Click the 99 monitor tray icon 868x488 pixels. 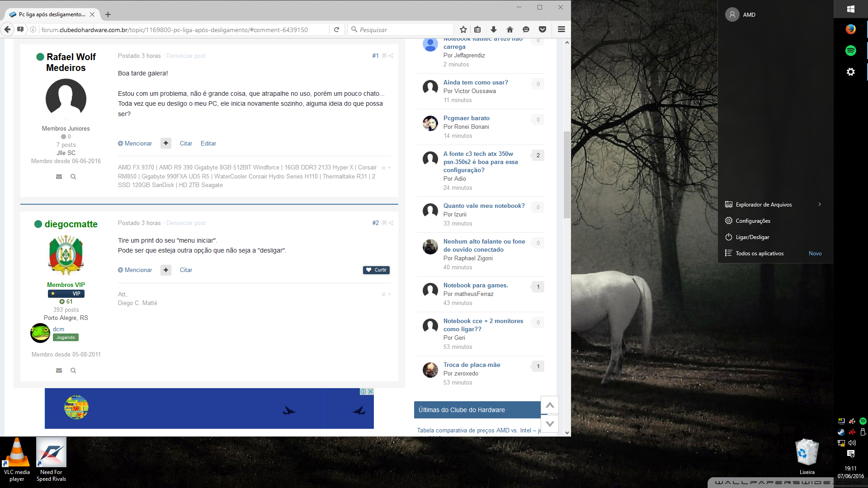pyautogui.click(x=841, y=421)
